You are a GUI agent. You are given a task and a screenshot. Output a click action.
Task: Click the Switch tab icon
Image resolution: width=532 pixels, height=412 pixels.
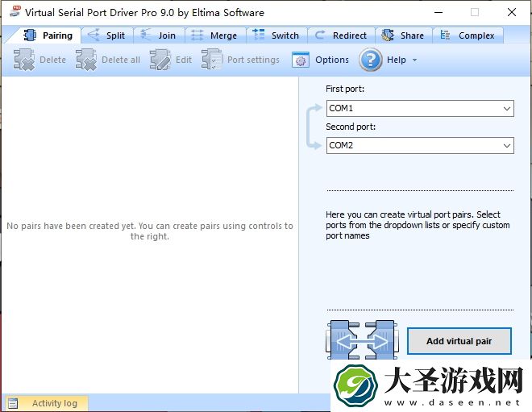259,35
